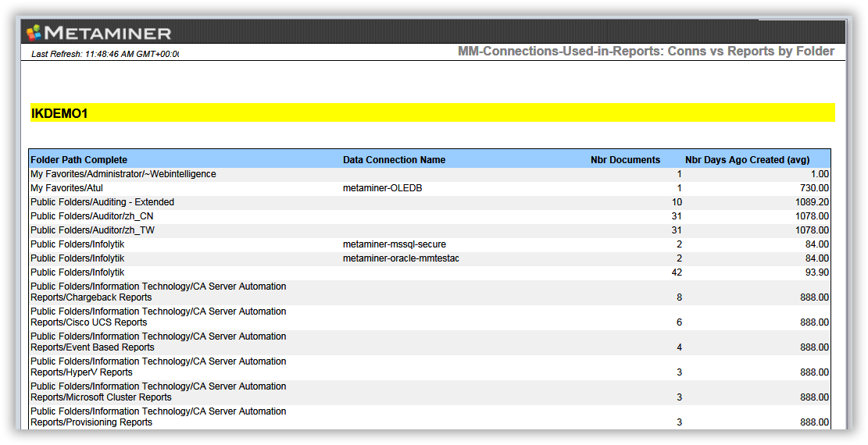Select the Microsoft Cluster Reports folder row

(430, 392)
